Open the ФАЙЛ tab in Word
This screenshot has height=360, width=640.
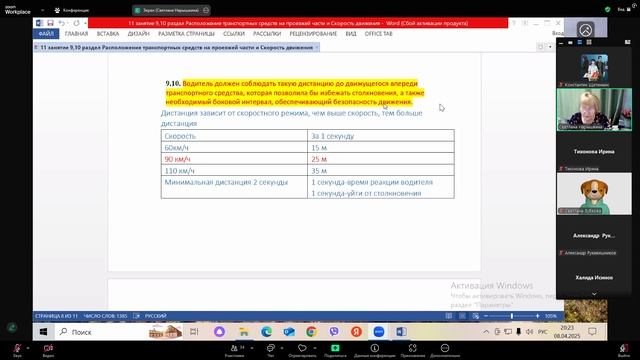point(46,34)
